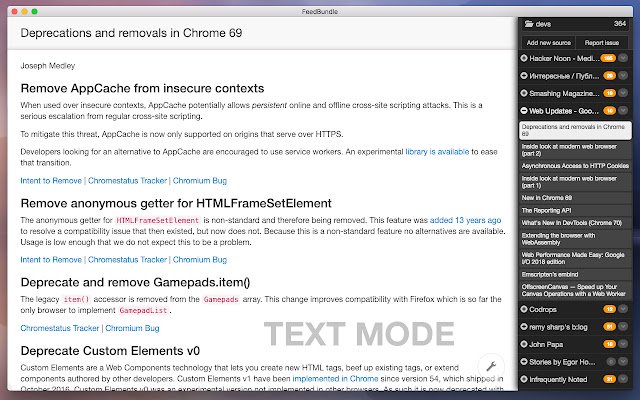Click remy sharp's b:log unread badge

pos(609,327)
